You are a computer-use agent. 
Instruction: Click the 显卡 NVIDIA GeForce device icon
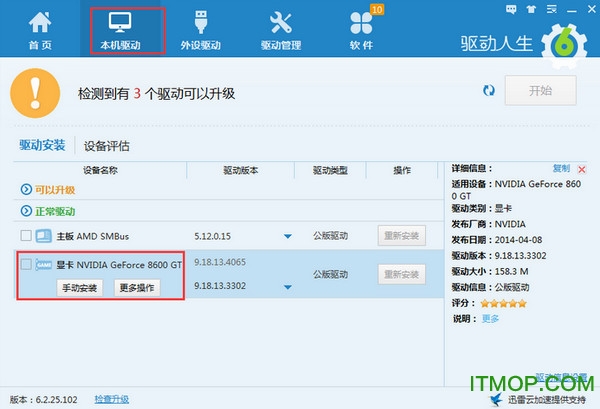[x=44, y=264]
